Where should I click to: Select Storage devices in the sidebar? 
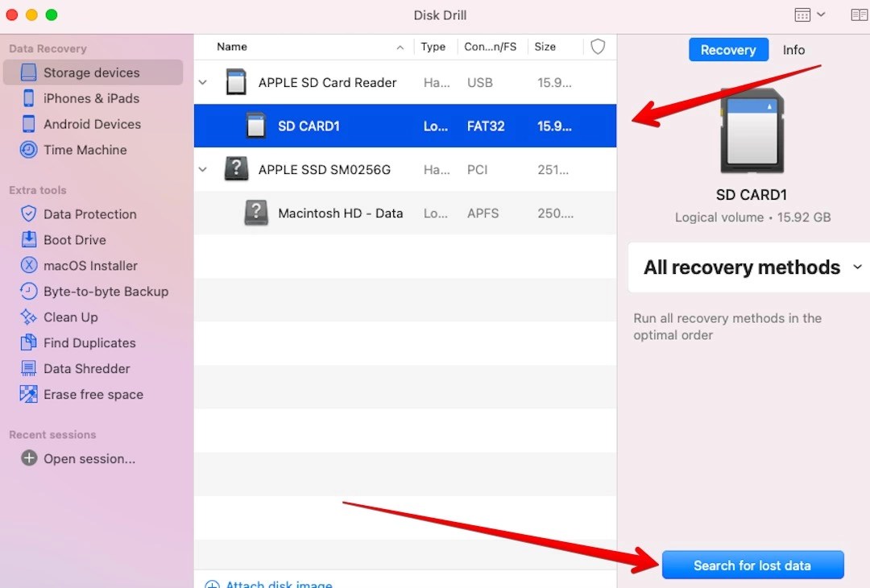point(93,72)
